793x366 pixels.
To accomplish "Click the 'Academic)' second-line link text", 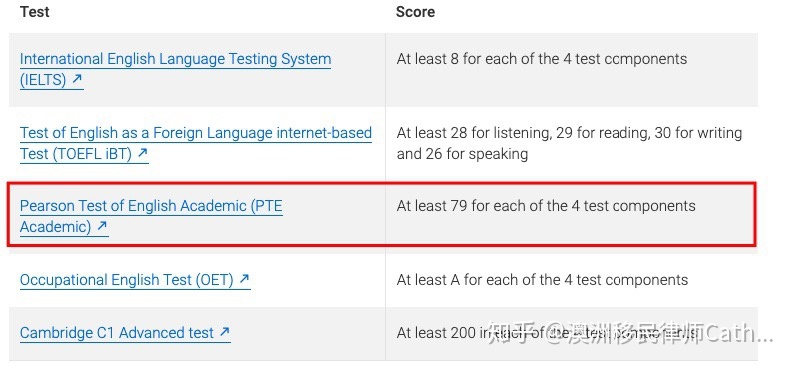I will (56, 226).
